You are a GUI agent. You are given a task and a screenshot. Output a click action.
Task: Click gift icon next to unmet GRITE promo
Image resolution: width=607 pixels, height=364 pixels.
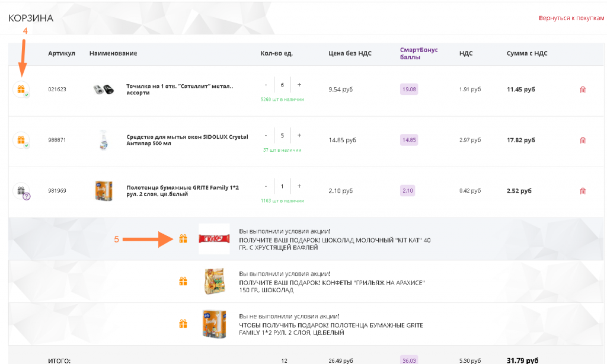pos(183,324)
